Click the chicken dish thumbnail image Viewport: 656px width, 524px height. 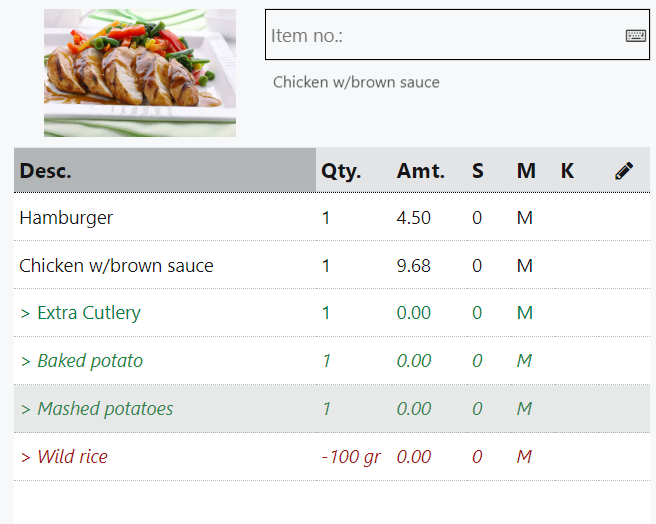pyautogui.click(x=140, y=73)
